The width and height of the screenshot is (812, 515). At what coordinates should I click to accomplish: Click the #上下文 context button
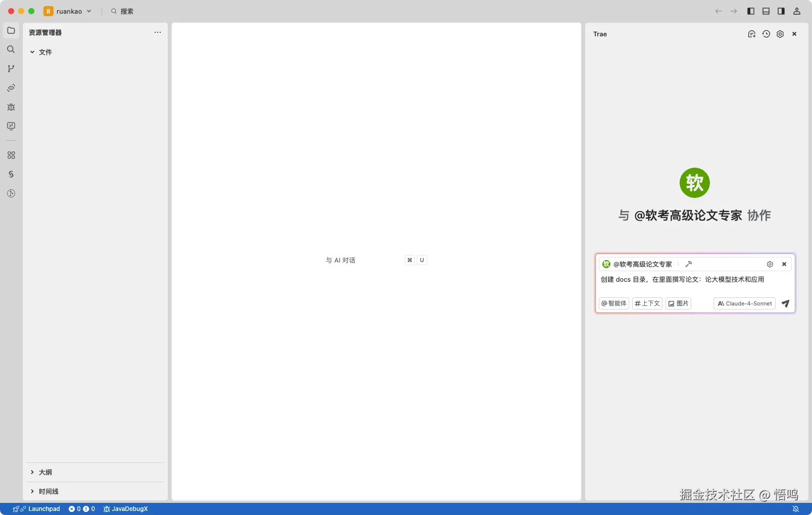(x=647, y=303)
